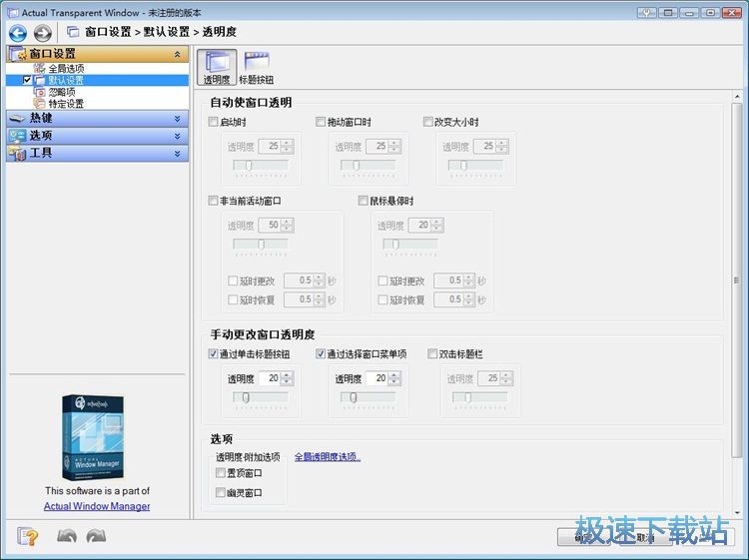
Task: Click the undo arrow in the bottom bar
Action: pyautogui.click(x=67, y=536)
